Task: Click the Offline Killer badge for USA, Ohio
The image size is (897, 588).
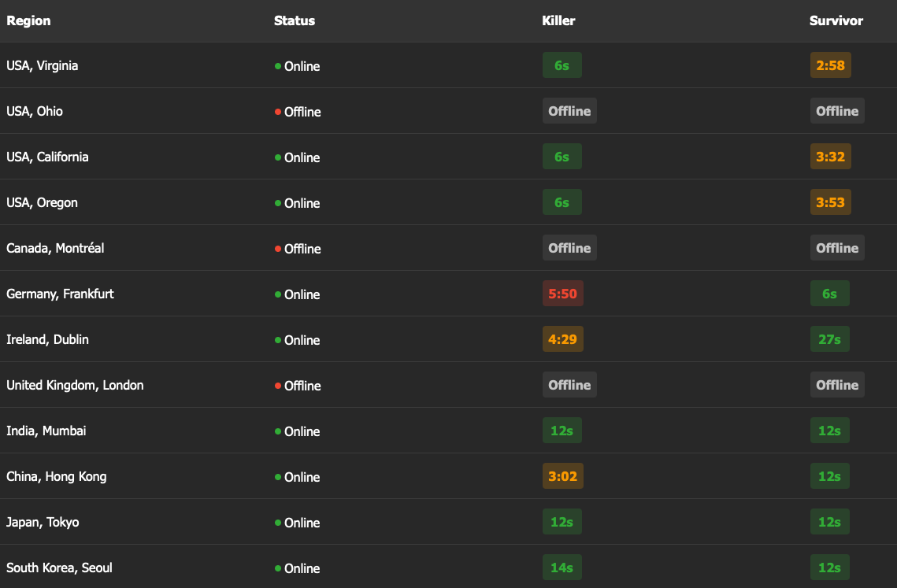Action: click(x=569, y=111)
